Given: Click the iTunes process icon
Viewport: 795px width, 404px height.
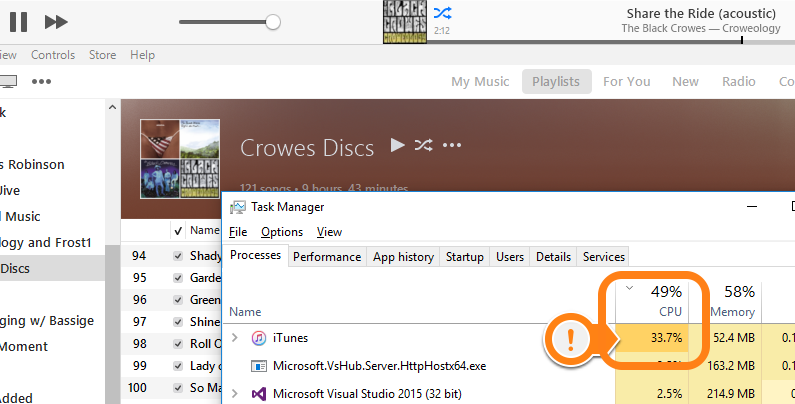Looking at the screenshot, I should point(259,338).
